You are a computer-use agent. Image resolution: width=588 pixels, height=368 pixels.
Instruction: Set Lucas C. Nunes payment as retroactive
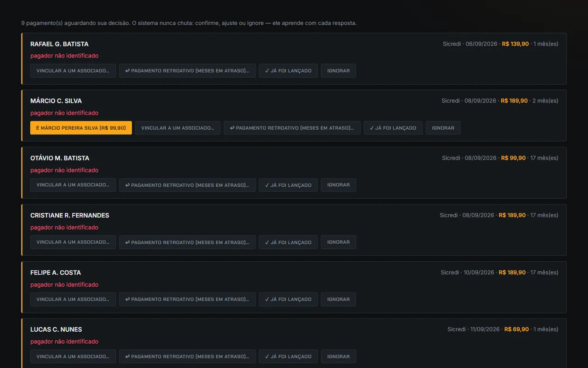(187, 356)
